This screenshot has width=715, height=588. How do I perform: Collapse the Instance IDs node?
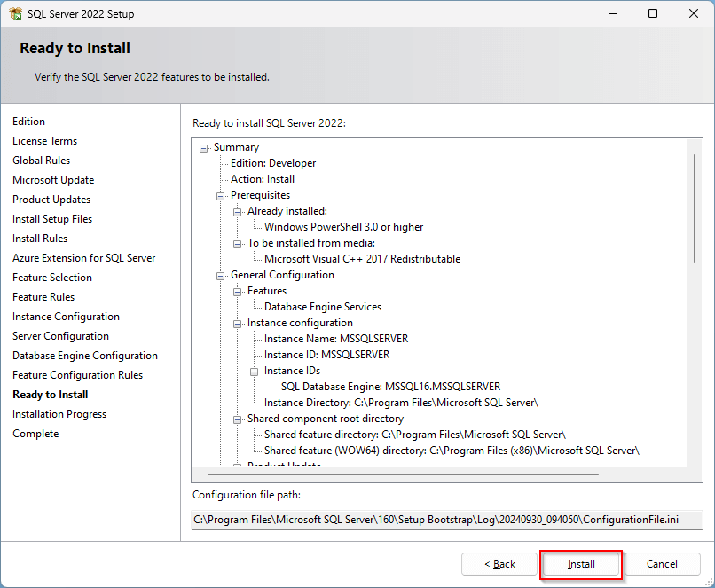coord(255,371)
